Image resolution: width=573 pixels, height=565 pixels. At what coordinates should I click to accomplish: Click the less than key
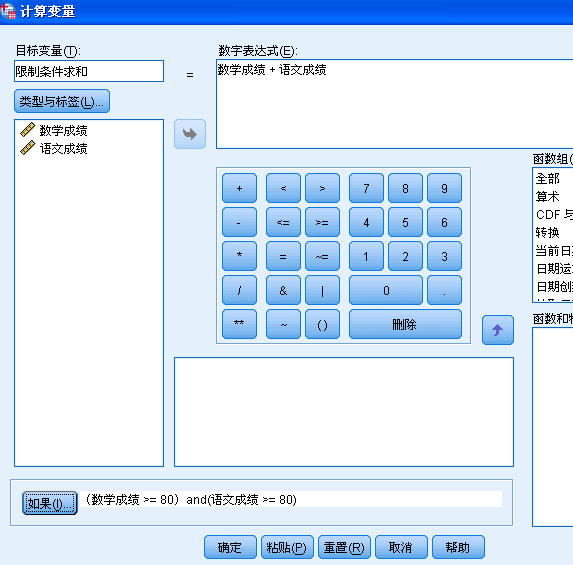coord(283,188)
